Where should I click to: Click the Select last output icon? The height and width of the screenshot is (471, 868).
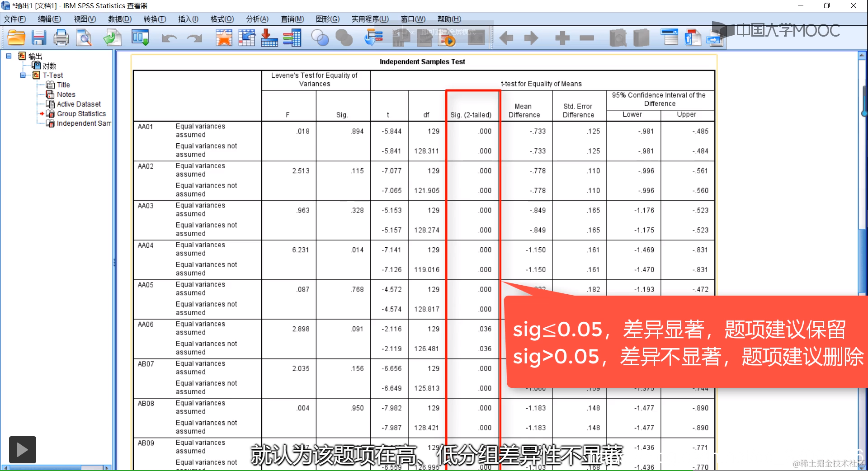[373, 38]
